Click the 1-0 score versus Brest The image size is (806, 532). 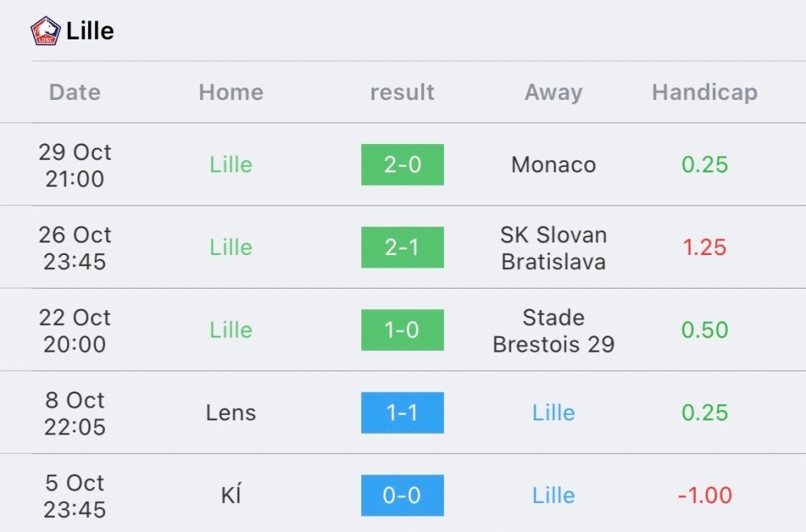tap(402, 330)
